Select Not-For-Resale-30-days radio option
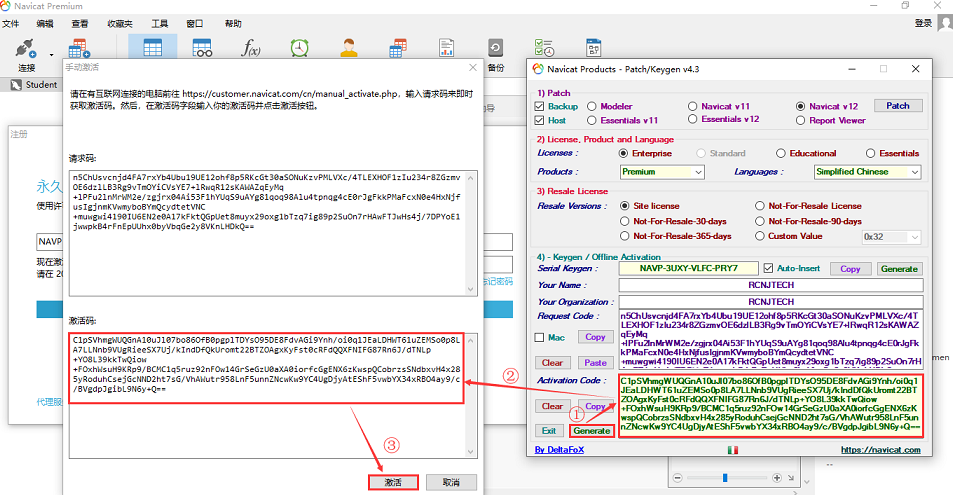 [624, 221]
